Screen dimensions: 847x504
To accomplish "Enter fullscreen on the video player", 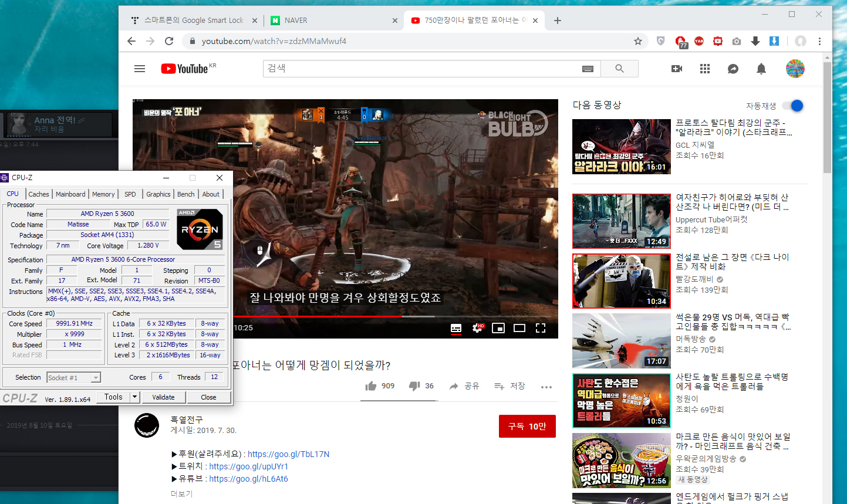I will (x=541, y=328).
